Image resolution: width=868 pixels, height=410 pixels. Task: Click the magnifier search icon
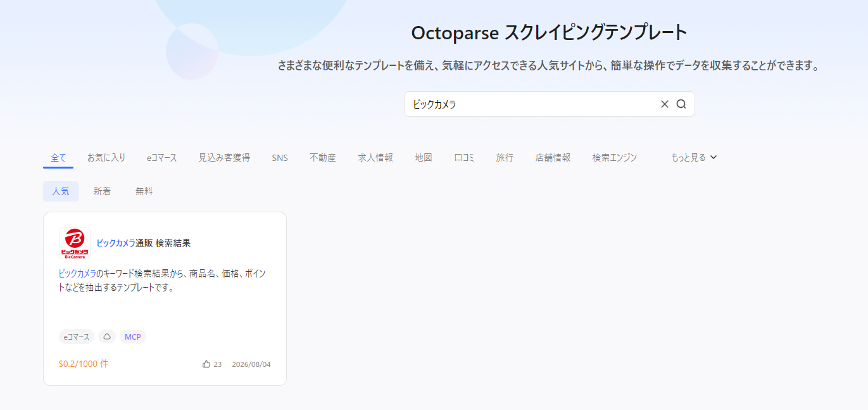tap(681, 105)
